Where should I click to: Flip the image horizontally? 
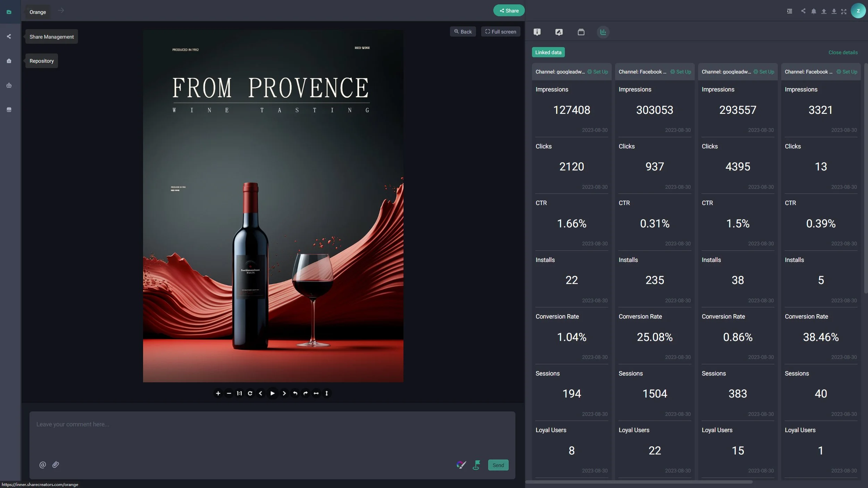[316, 393]
